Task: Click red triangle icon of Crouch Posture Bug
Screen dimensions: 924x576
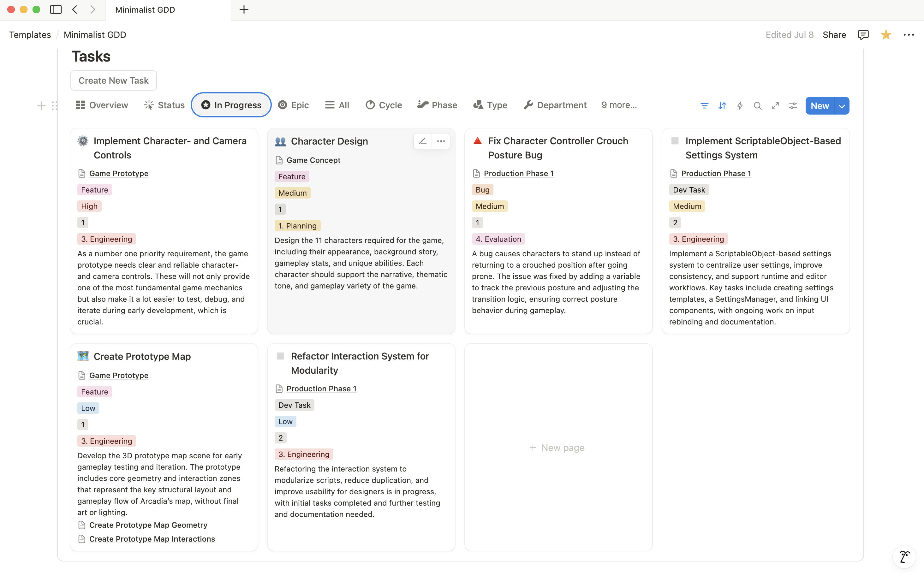Action: 477,140
